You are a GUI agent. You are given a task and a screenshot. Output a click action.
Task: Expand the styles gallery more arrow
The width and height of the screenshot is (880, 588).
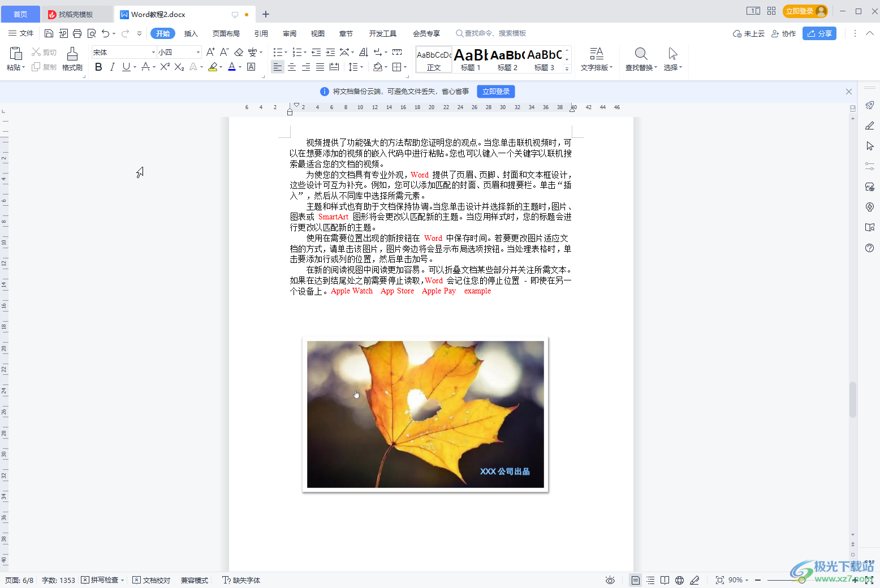click(567, 68)
